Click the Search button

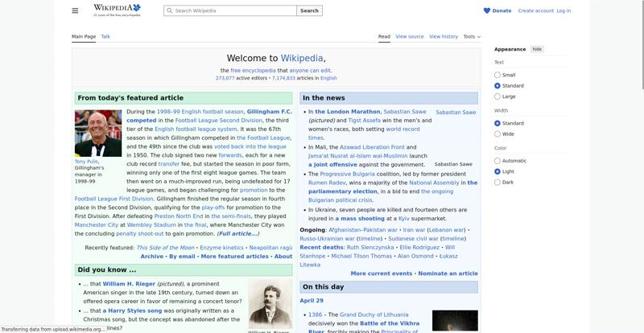309,11
